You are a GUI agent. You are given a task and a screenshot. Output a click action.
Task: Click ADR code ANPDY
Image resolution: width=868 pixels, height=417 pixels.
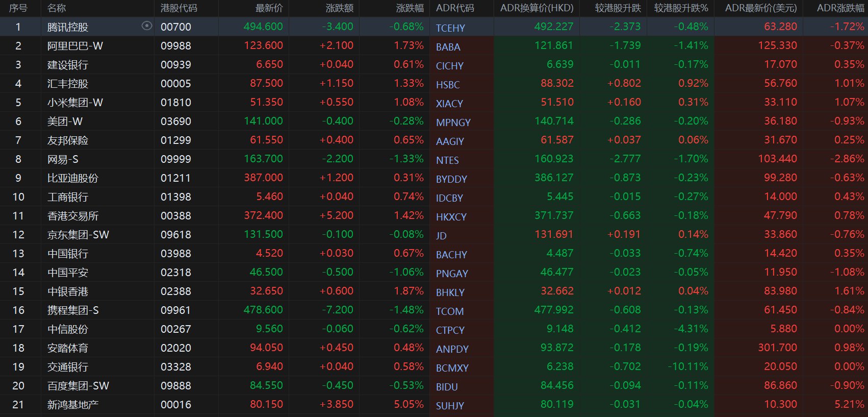click(452, 349)
